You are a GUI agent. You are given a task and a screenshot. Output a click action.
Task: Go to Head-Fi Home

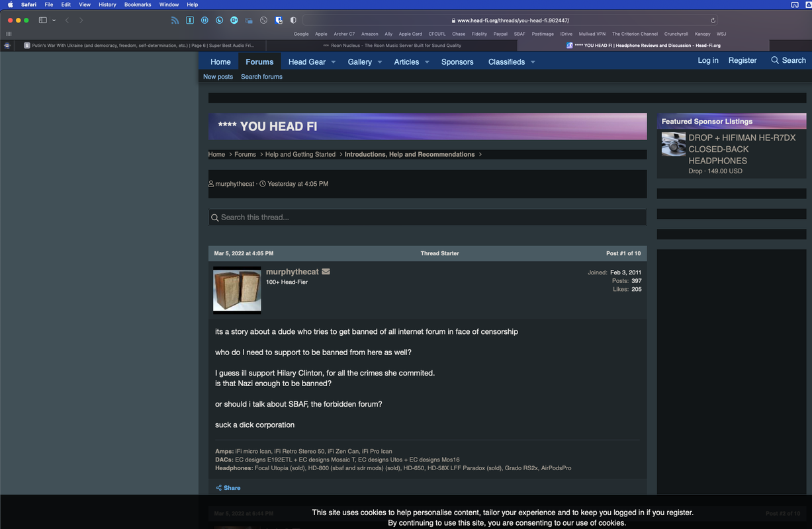(x=220, y=61)
